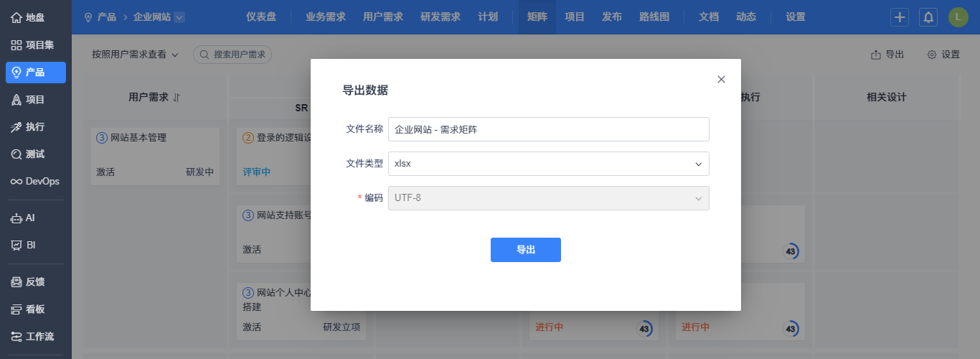Go to 用户需求 tab
Screen dimensions: 980x359
coord(383,17)
